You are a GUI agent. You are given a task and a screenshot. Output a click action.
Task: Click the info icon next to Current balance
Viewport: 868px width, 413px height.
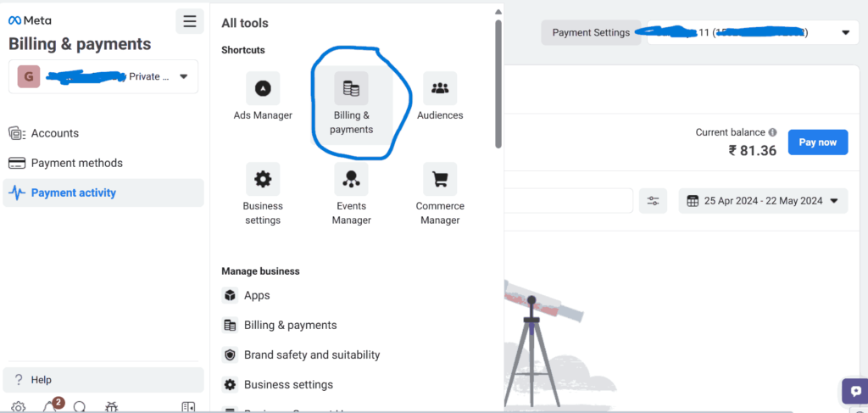[772, 133]
